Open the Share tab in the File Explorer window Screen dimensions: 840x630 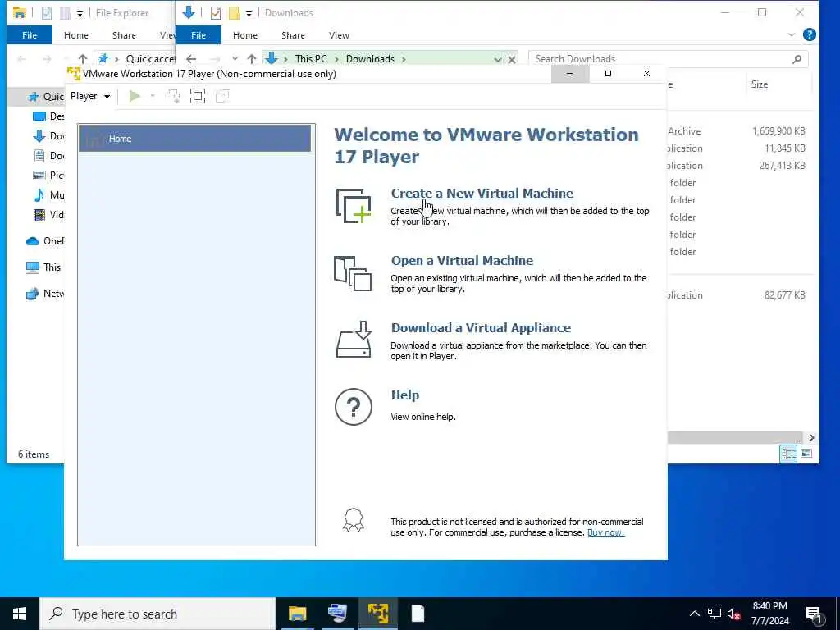pyautogui.click(x=124, y=35)
